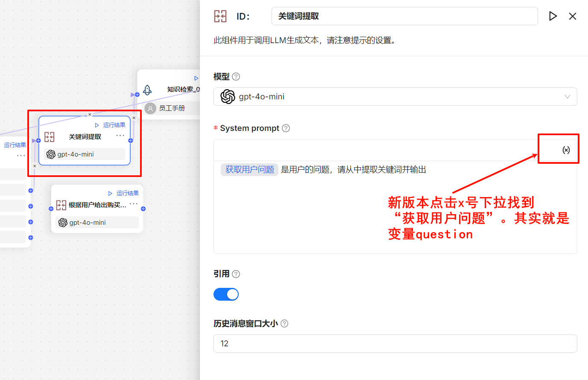The height and width of the screenshot is (380, 588).
Task: Click the 员工手册 knowledge base label
Action: point(172,108)
